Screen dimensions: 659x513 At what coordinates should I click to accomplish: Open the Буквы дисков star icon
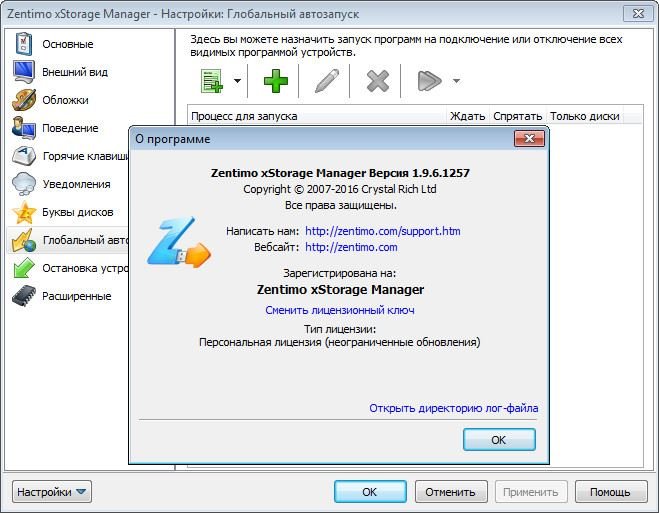click(x=24, y=212)
